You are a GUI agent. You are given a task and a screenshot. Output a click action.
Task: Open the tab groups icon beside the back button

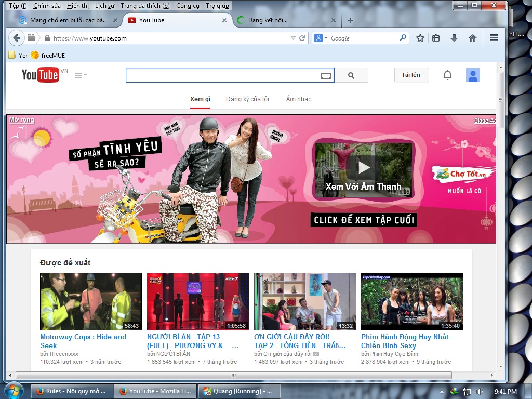(31, 38)
